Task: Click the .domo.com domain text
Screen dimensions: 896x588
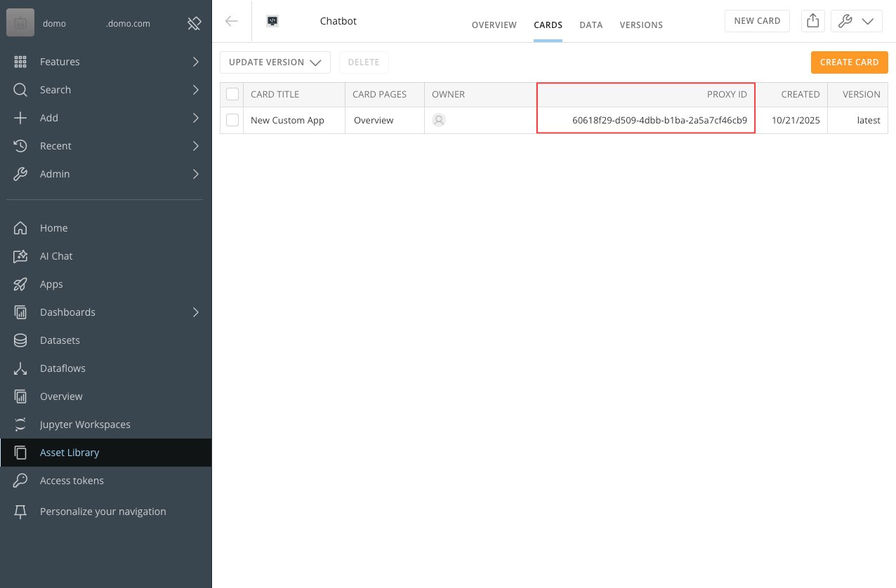Action: (x=127, y=23)
